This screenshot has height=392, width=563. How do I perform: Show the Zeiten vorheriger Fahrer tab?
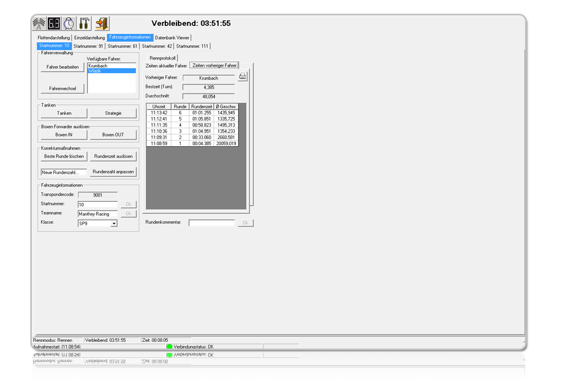[x=214, y=65]
